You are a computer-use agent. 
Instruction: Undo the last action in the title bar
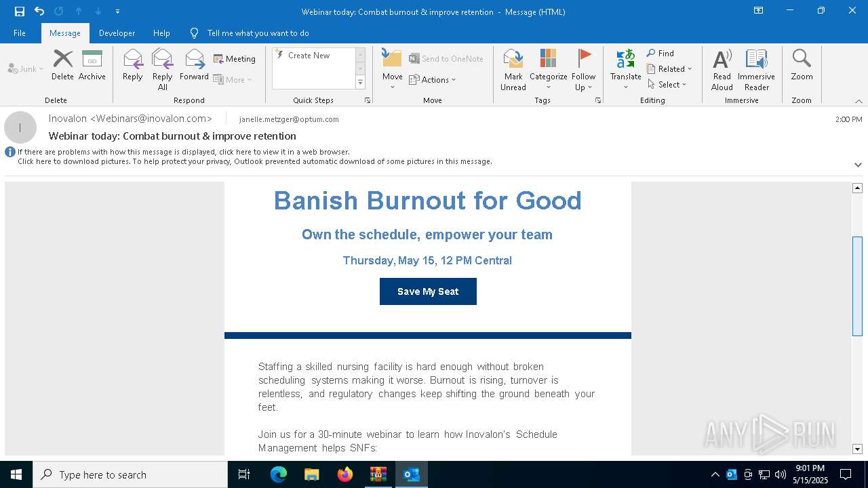[x=39, y=12]
